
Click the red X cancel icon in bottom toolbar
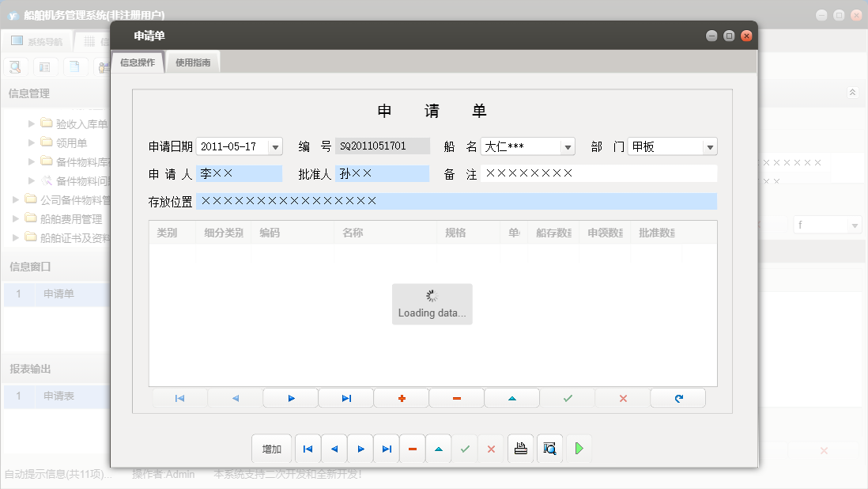490,449
